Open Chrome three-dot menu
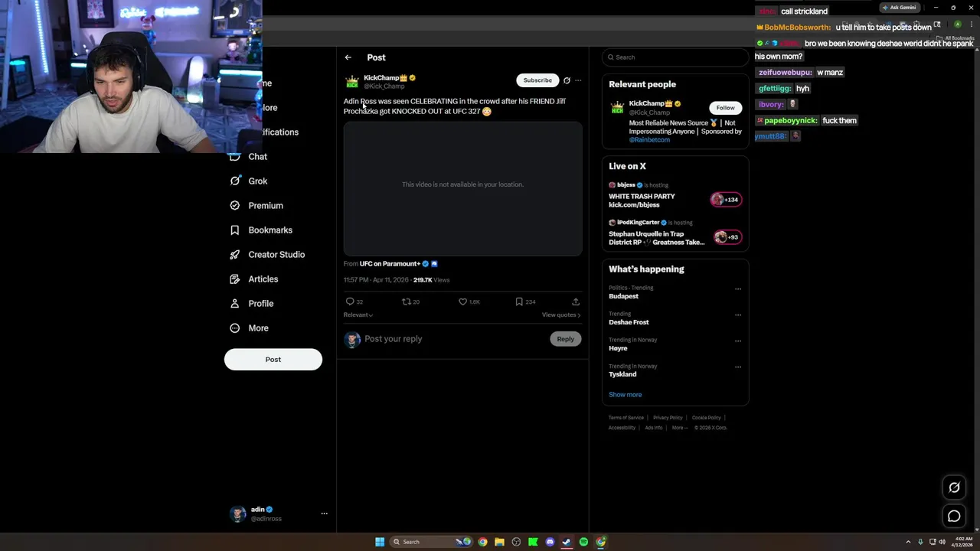Screen dimensions: 980x551 pos(972,24)
